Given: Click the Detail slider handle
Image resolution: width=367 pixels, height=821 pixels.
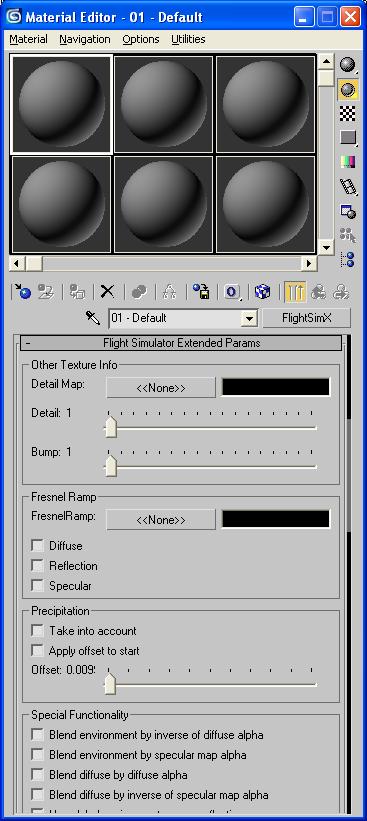Looking at the screenshot, I should (x=110, y=428).
